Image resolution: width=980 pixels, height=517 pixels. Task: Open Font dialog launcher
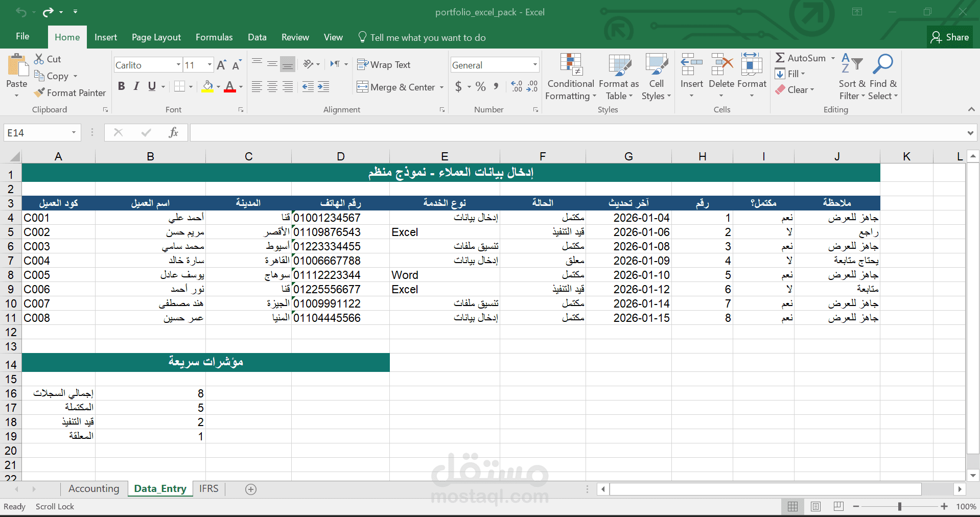tap(241, 110)
